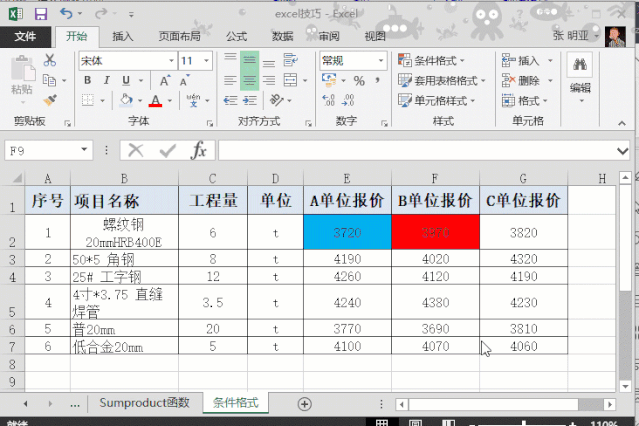Click the Find binoculars icon under 编辑
The width and height of the screenshot is (639, 426).
click(x=580, y=67)
